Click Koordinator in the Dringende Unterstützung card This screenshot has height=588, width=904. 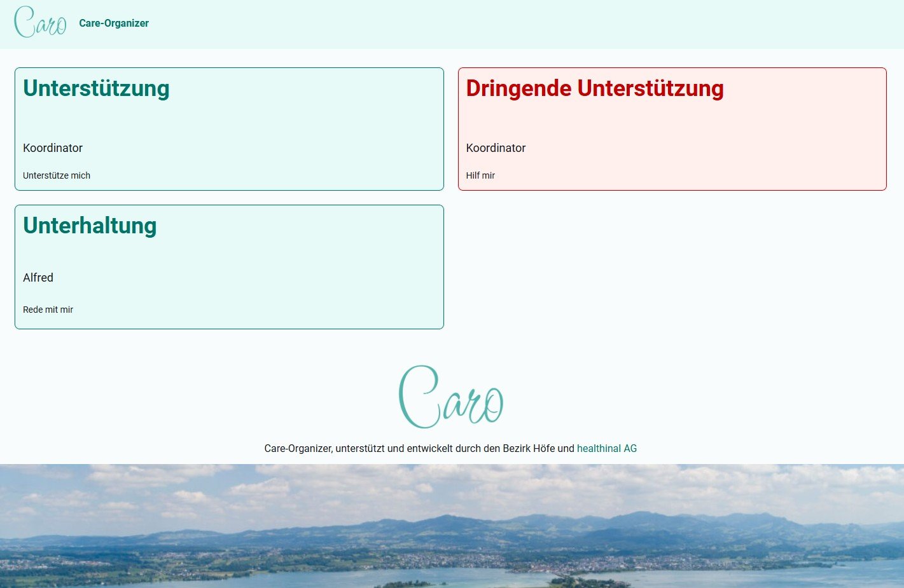(x=496, y=148)
